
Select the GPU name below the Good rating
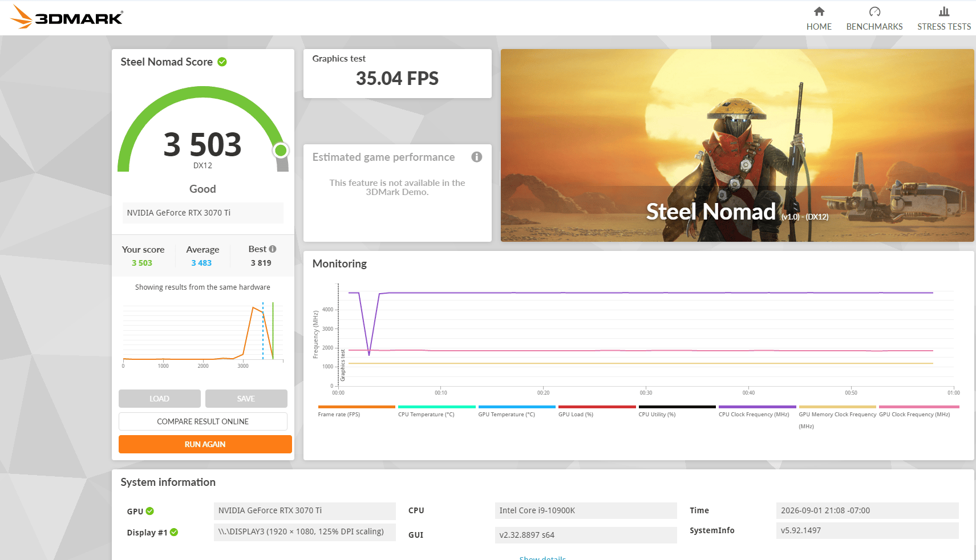pos(203,213)
